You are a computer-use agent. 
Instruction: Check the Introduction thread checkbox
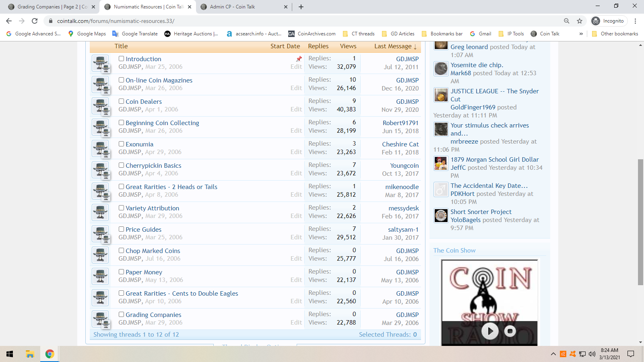point(121,59)
